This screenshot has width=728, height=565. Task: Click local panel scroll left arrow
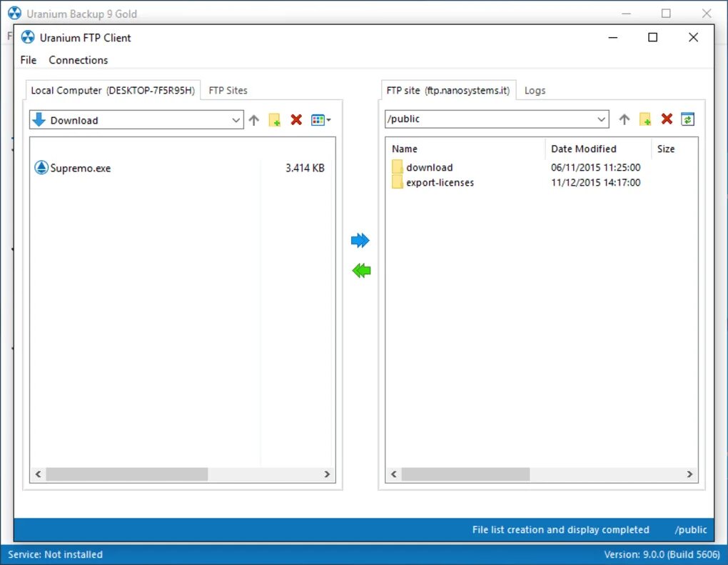tap(38, 474)
